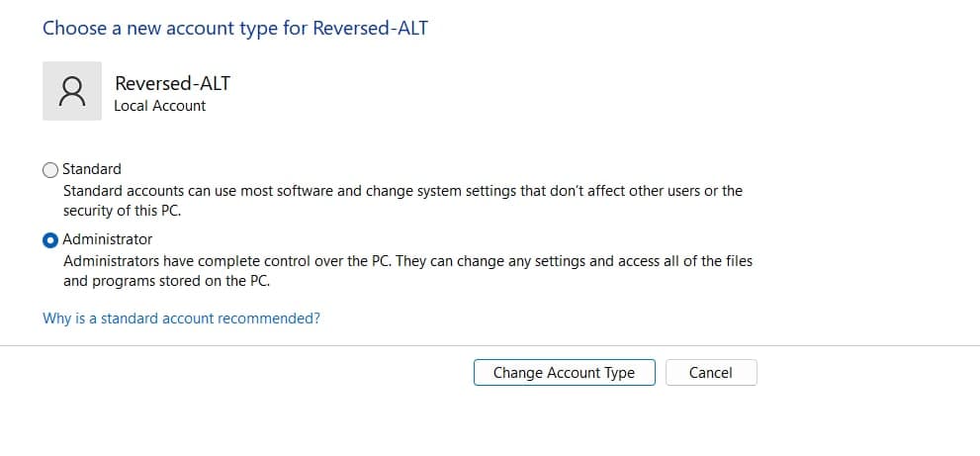The height and width of the screenshot is (456, 980).
Task: Click the "Standard" option label text
Action: [92, 169]
